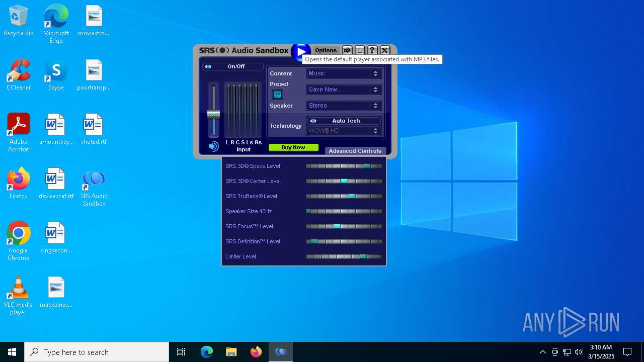Open the Windows Start menu
644x362 pixels.
pos(12,352)
